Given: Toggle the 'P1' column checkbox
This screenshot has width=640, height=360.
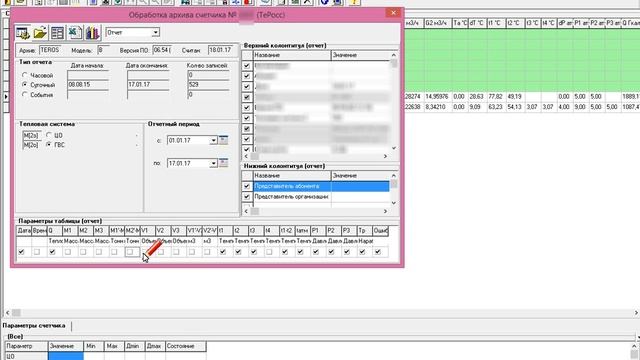Looking at the screenshot, I should click(x=316, y=252).
